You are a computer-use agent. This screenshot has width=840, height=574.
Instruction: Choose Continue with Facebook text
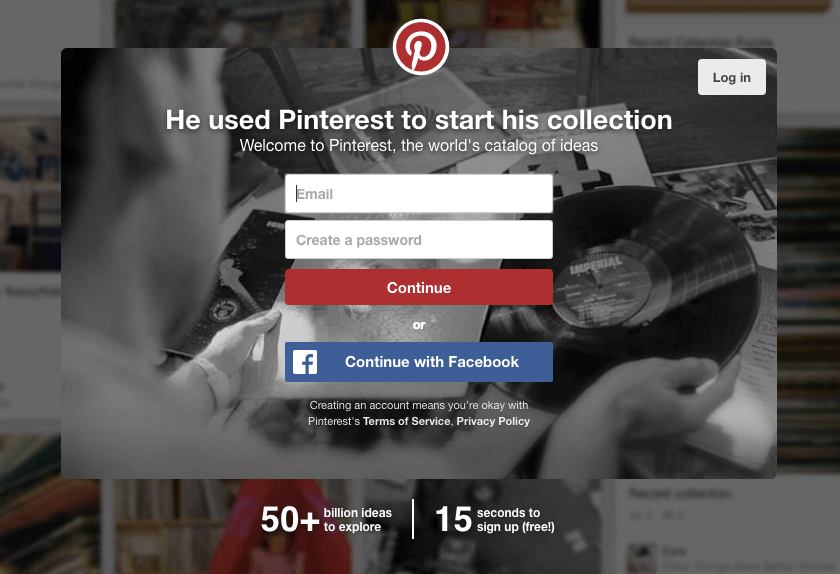[432, 362]
